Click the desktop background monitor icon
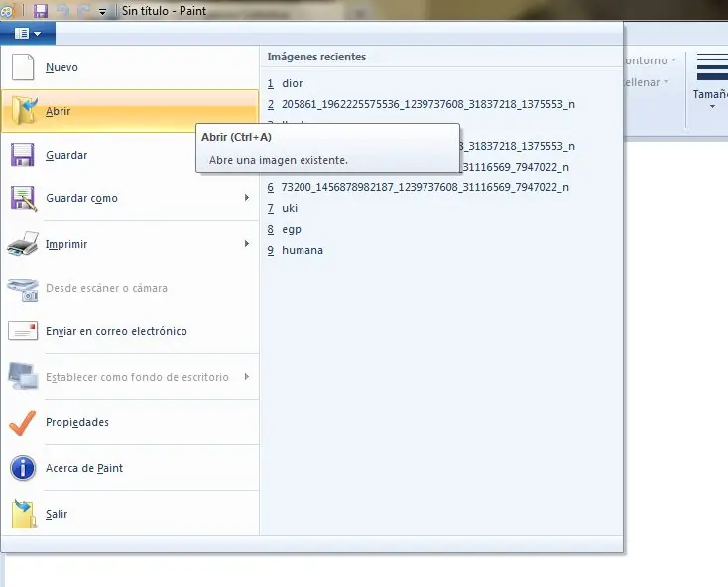The height and width of the screenshot is (587, 728). pyautogui.click(x=23, y=376)
